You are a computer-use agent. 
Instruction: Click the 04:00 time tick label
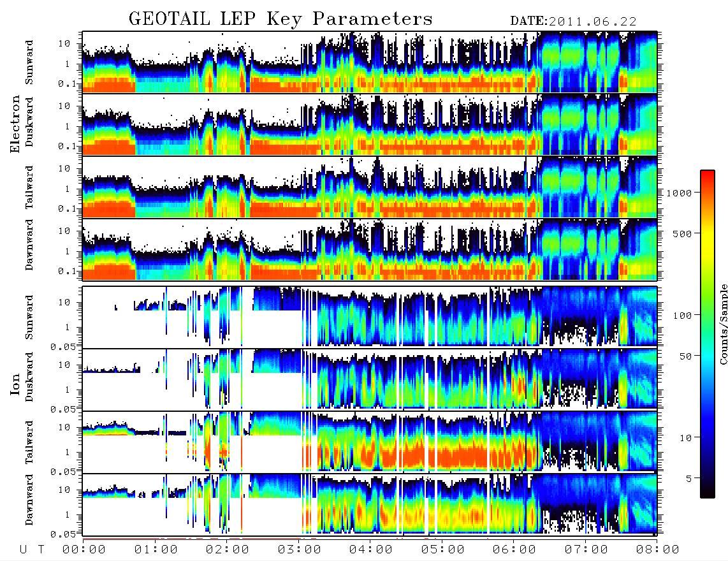(x=371, y=550)
